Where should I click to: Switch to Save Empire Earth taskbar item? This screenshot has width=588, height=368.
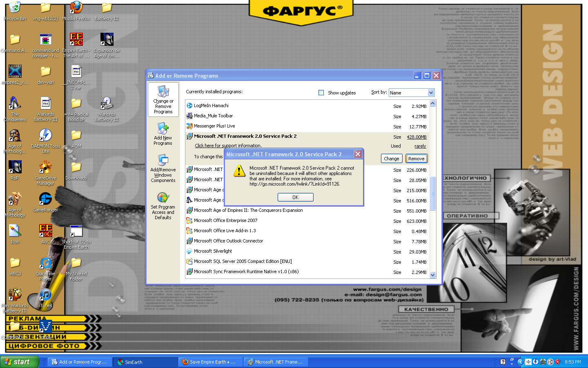point(210,362)
